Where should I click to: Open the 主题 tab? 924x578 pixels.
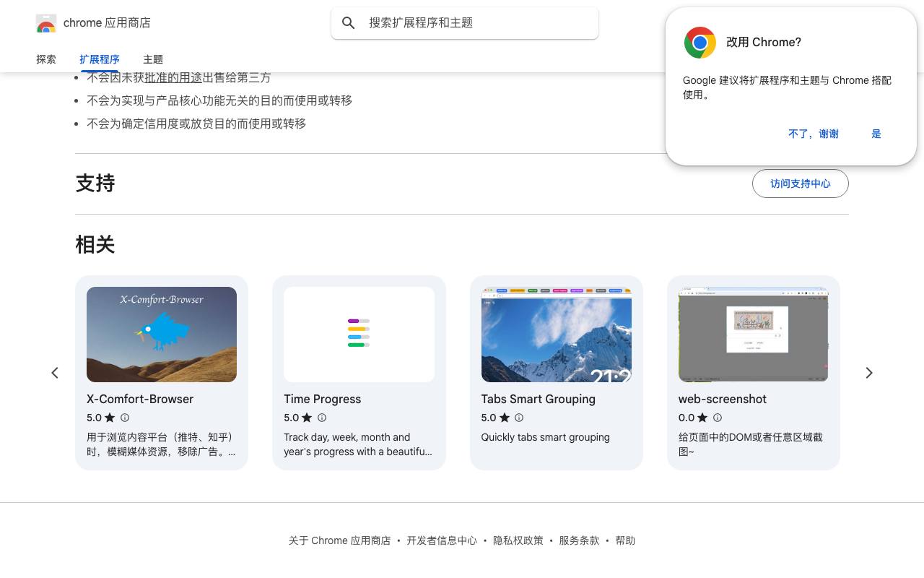[x=153, y=59]
